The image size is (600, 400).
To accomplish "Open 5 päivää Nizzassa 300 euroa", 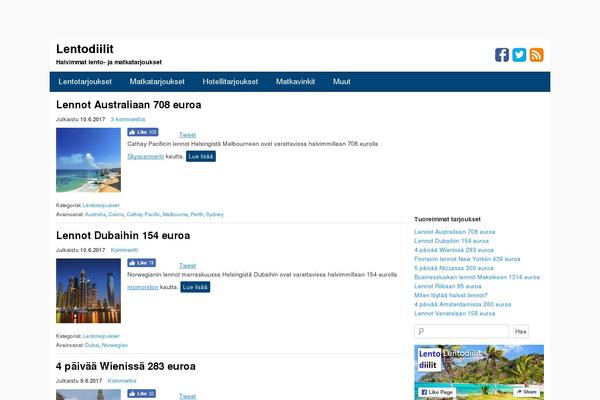I will click(454, 268).
